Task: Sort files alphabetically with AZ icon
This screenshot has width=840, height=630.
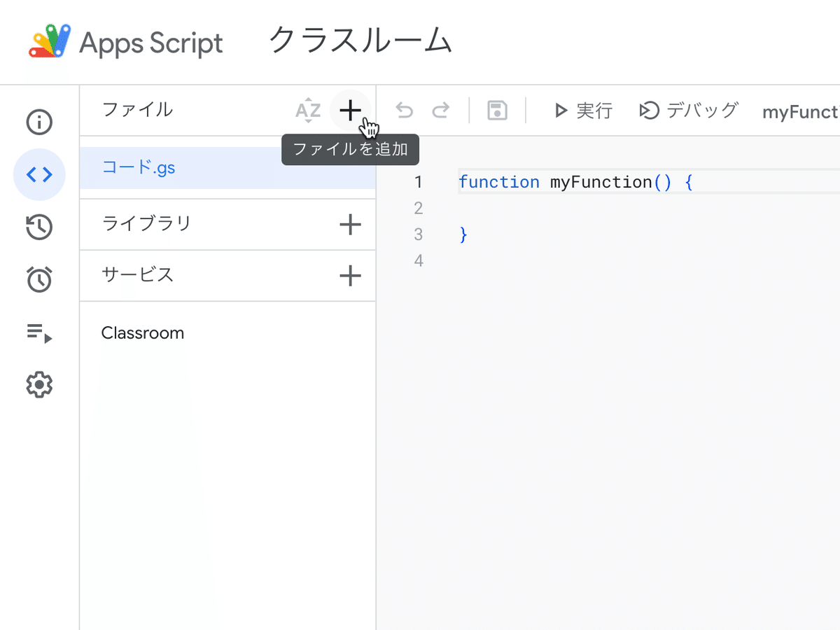Action: tap(307, 111)
